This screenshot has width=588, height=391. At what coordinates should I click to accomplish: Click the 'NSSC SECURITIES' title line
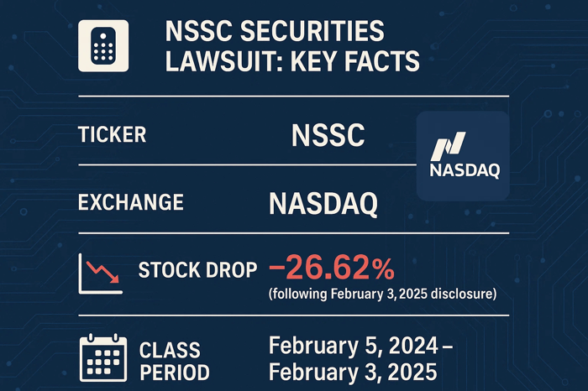pos(276,33)
